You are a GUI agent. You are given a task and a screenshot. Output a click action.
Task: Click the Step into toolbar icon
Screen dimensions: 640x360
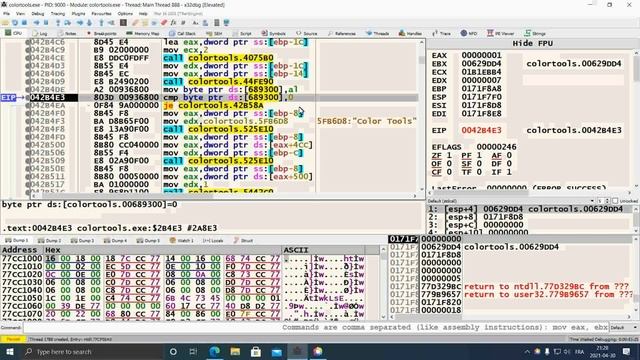pos(58,23)
